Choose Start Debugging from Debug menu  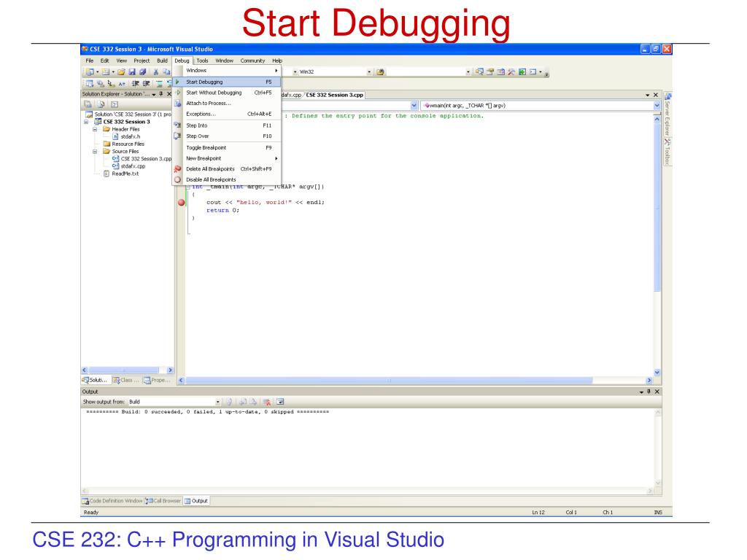[x=227, y=82]
